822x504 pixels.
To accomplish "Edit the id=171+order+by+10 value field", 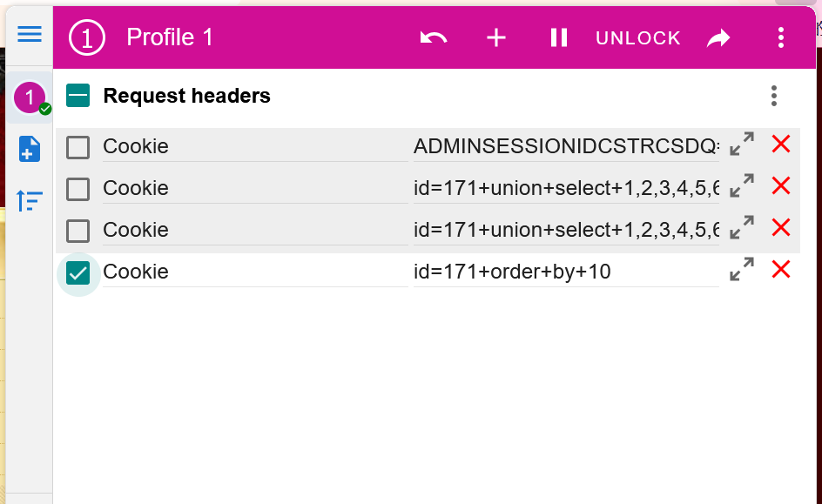I will [566, 272].
